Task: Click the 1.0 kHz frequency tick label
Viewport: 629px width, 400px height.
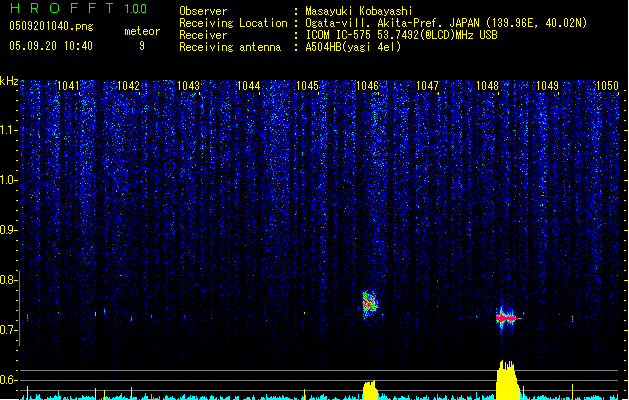Action: click(x=8, y=180)
